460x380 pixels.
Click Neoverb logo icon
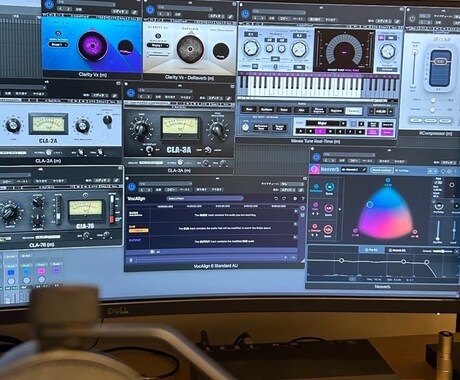314,169
